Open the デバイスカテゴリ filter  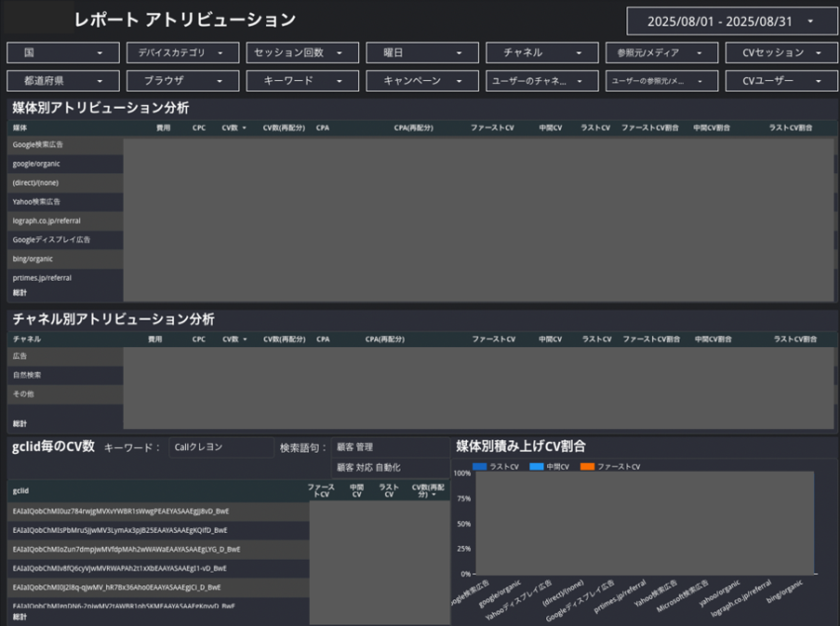pos(182,53)
